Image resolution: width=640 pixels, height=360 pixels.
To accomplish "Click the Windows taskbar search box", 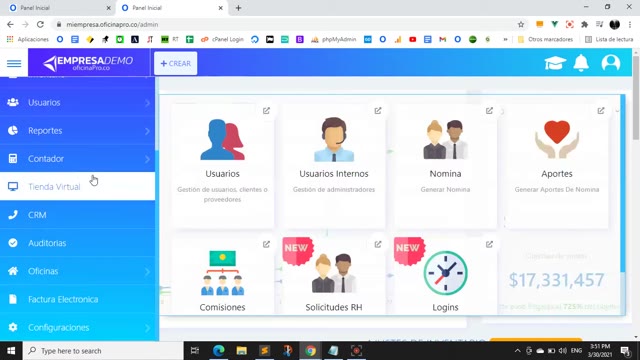I will (104, 351).
